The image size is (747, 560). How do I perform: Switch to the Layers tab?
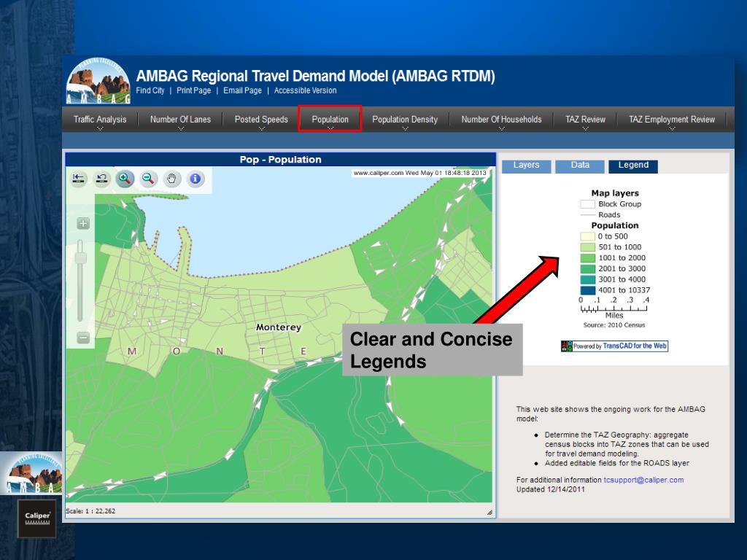(527, 166)
